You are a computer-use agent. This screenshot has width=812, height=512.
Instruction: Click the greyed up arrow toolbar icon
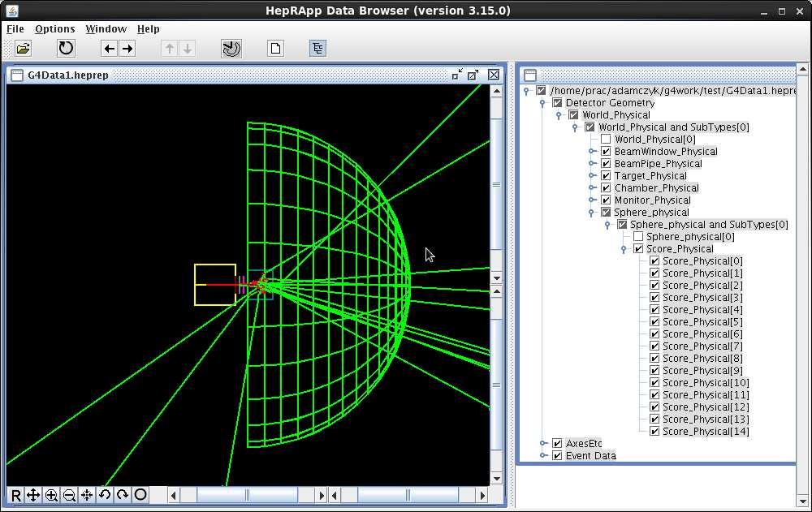click(170, 49)
